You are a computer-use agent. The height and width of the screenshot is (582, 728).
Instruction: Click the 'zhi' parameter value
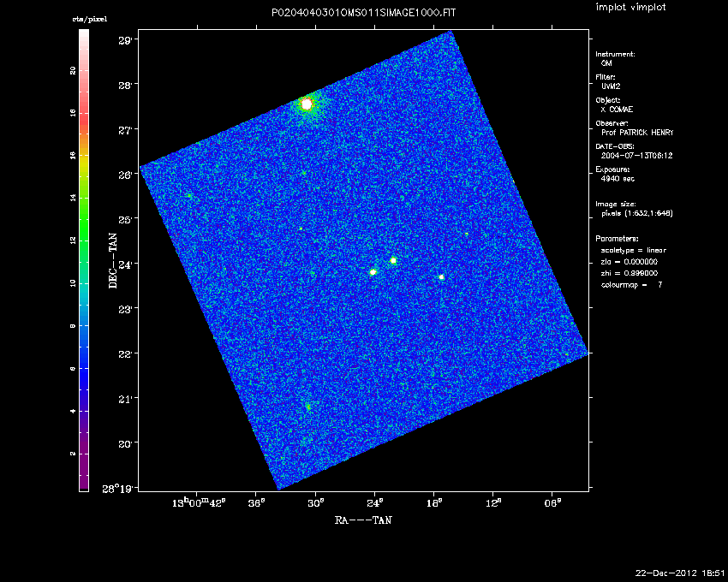click(x=630, y=272)
